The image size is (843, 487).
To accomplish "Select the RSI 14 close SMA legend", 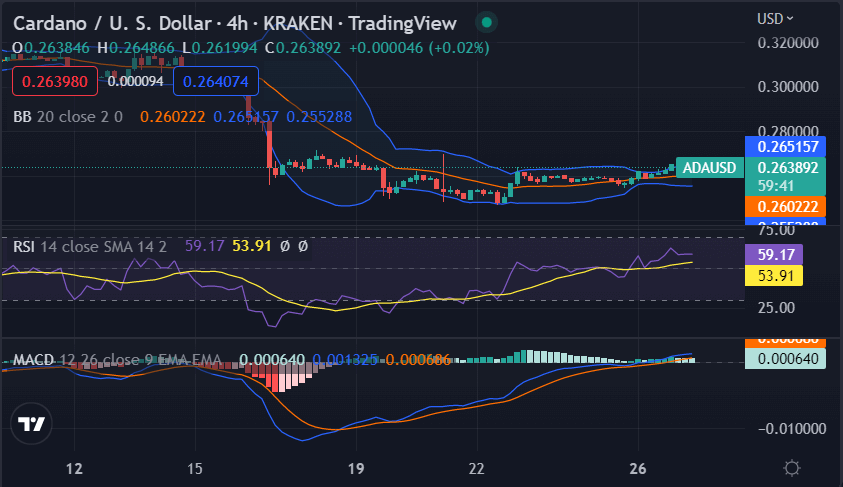I will click(90, 247).
